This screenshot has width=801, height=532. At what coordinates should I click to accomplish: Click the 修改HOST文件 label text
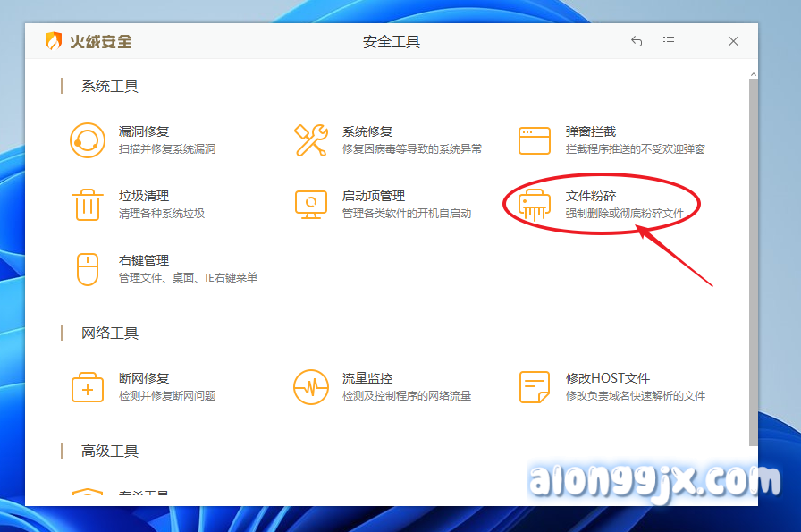tap(608, 378)
